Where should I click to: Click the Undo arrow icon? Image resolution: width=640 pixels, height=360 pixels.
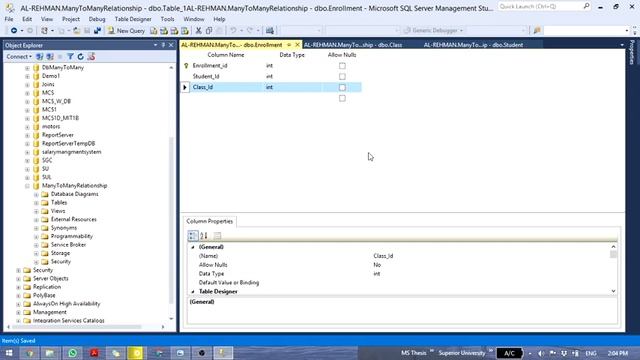[x=233, y=31]
